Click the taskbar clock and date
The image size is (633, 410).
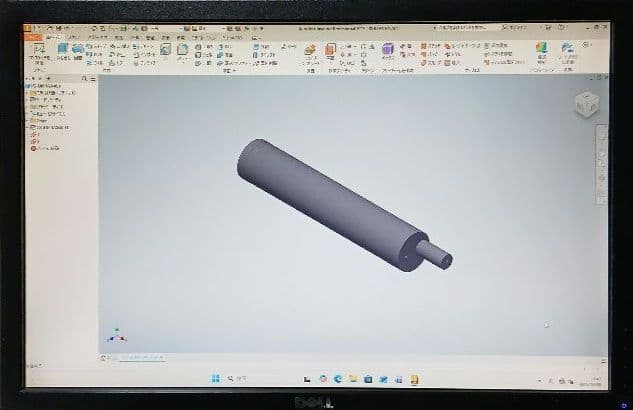[x=592, y=381]
